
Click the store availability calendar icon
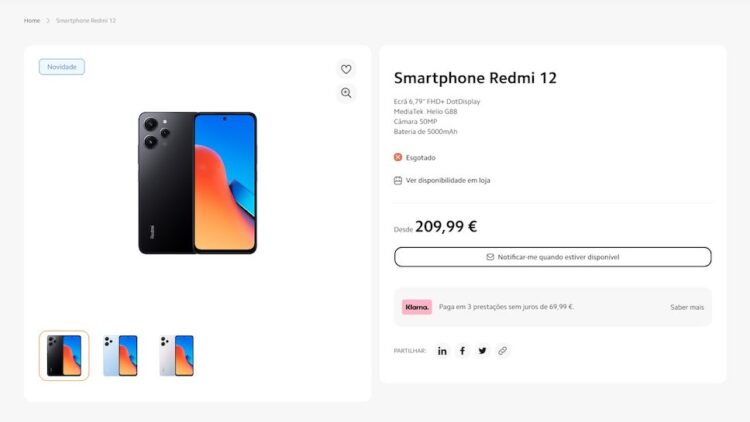(x=397, y=180)
